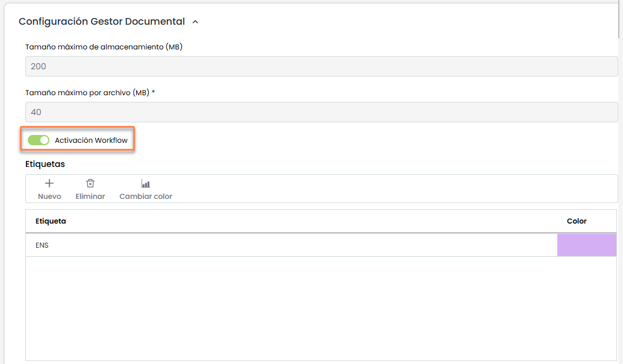Click the Color column header
The image size is (623, 364).
click(x=577, y=221)
